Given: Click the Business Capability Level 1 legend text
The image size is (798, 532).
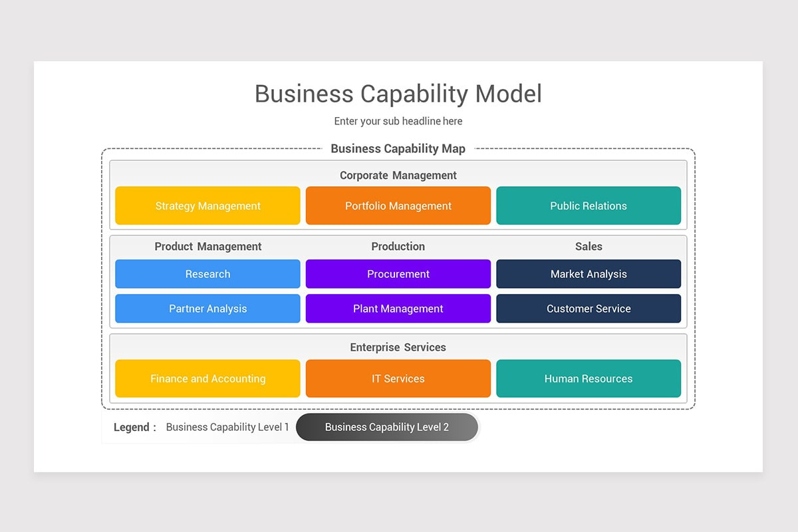Looking at the screenshot, I should click(x=227, y=427).
